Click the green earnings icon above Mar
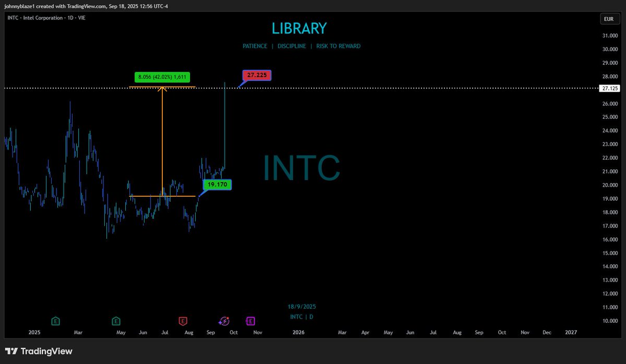This screenshot has height=364, width=626. (x=55, y=321)
